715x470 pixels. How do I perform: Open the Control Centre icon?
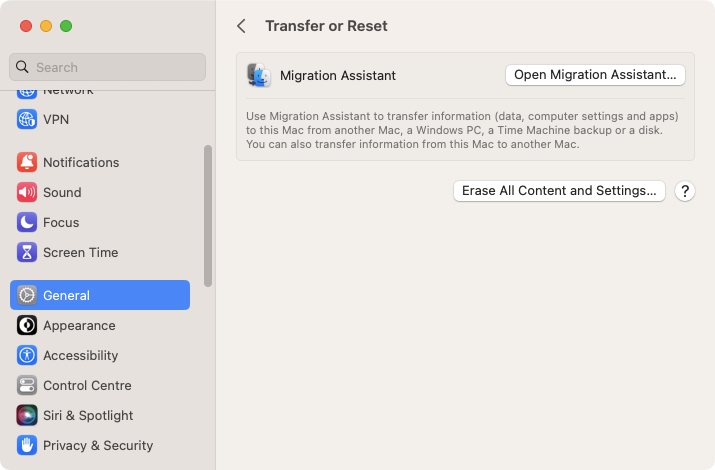(27, 386)
